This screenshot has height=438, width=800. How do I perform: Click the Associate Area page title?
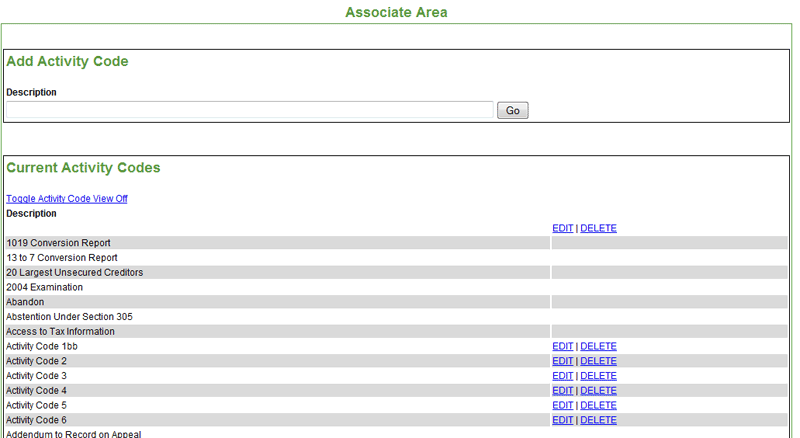tap(396, 12)
